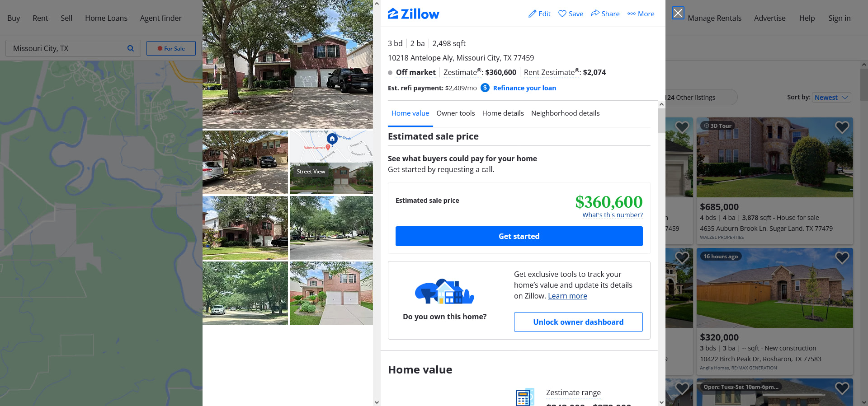Favorite the $320,000 Rosharon listing via its heart
This screenshot has width=868, height=406.
click(842, 258)
